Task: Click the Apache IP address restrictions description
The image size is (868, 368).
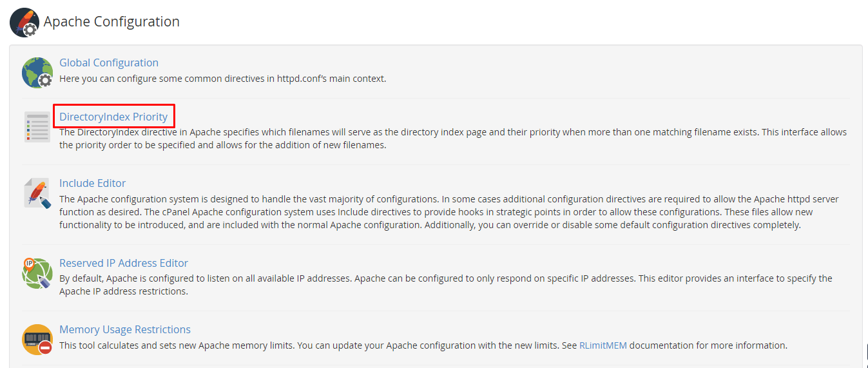Action: coord(446,285)
